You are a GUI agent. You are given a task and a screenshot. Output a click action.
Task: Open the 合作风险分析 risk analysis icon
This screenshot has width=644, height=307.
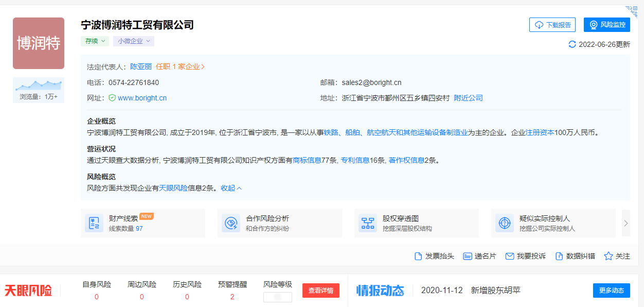(231, 223)
